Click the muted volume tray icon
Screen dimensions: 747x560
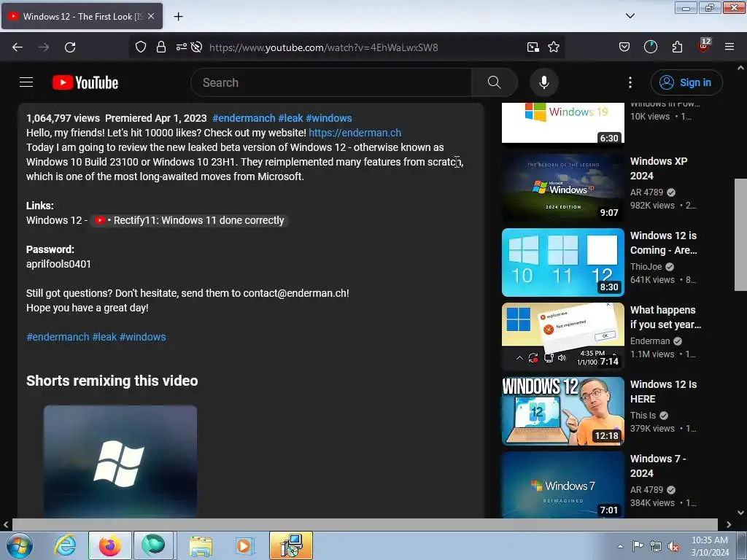click(x=673, y=547)
